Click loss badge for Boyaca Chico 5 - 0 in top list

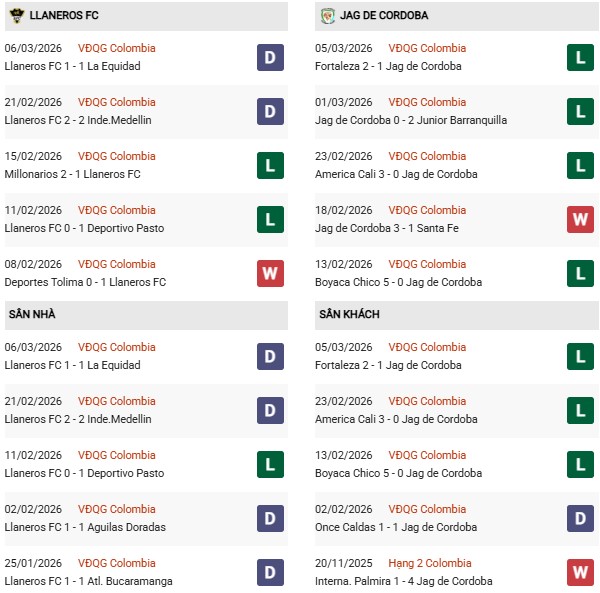(581, 273)
